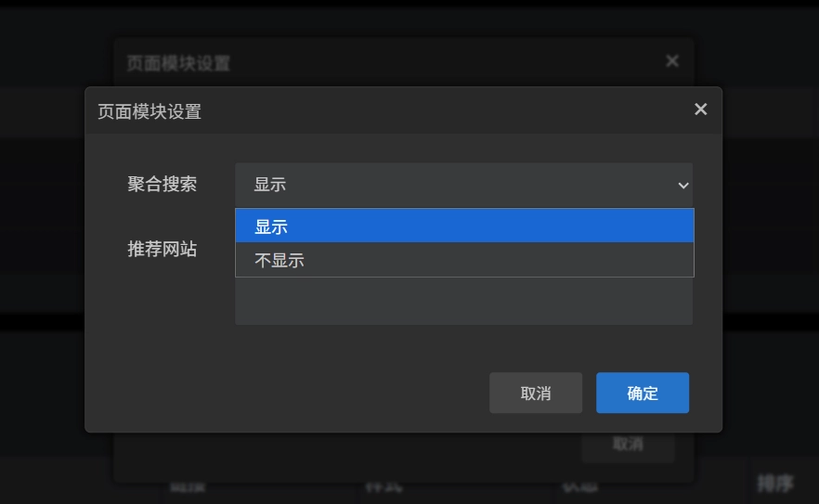Image resolution: width=819 pixels, height=504 pixels.
Task: Click the 排序 column header
Action: 774,483
